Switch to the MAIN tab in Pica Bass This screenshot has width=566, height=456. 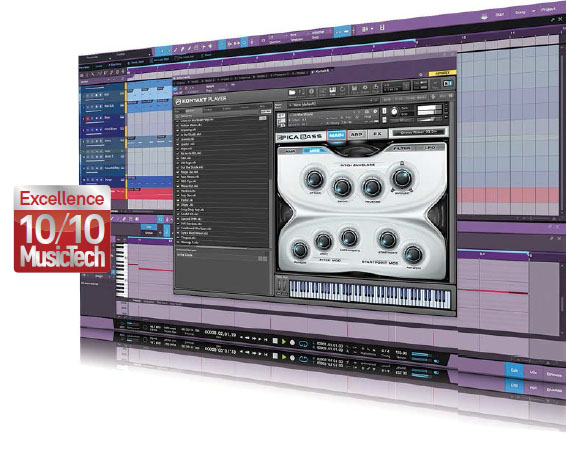click(336, 135)
